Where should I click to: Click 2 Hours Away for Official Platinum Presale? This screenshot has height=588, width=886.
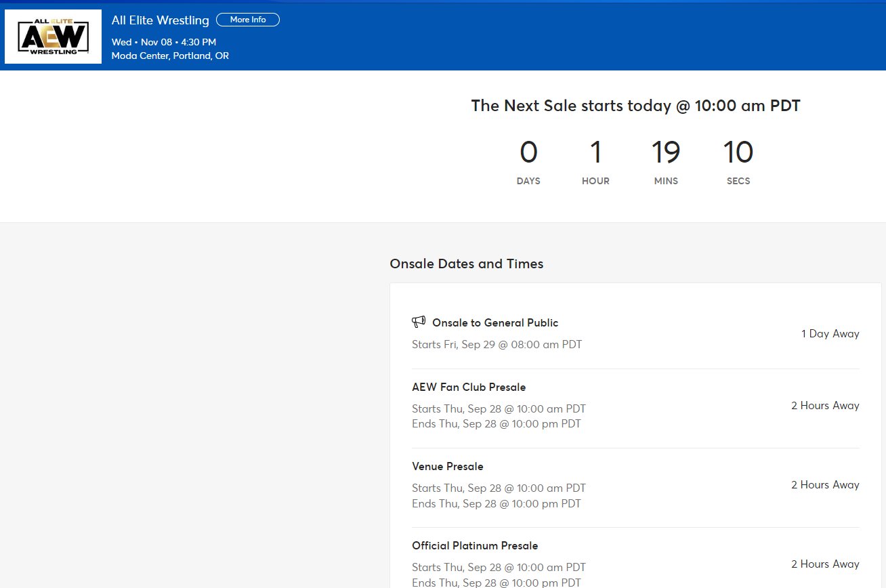[825, 564]
